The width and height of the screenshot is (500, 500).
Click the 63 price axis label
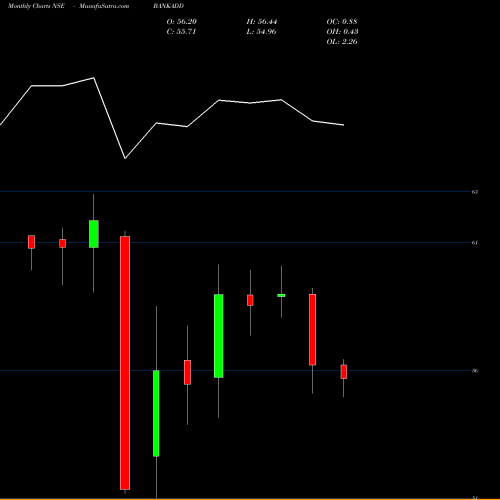(x=475, y=192)
